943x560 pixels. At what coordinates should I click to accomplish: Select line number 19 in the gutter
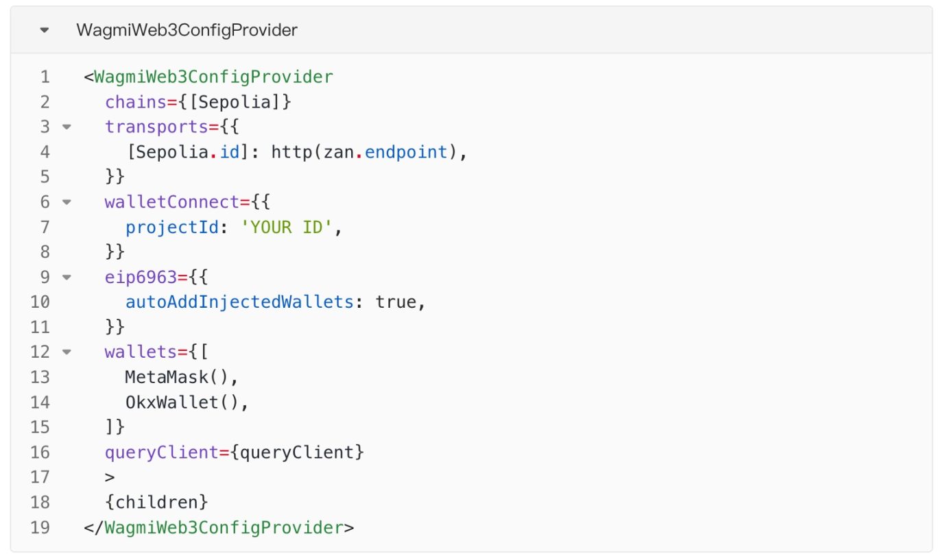(40, 528)
